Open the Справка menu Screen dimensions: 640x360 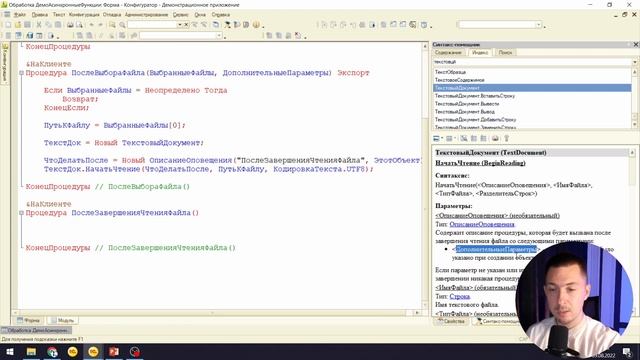(220, 15)
